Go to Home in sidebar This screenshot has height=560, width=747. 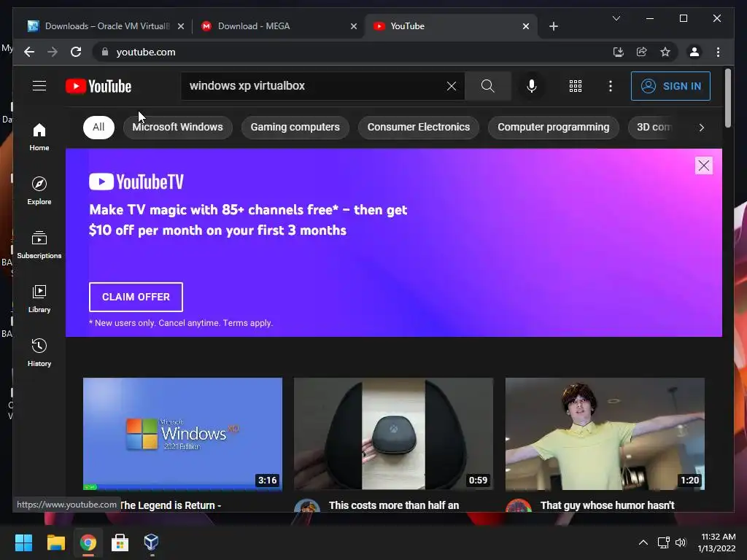pyautogui.click(x=39, y=137)
